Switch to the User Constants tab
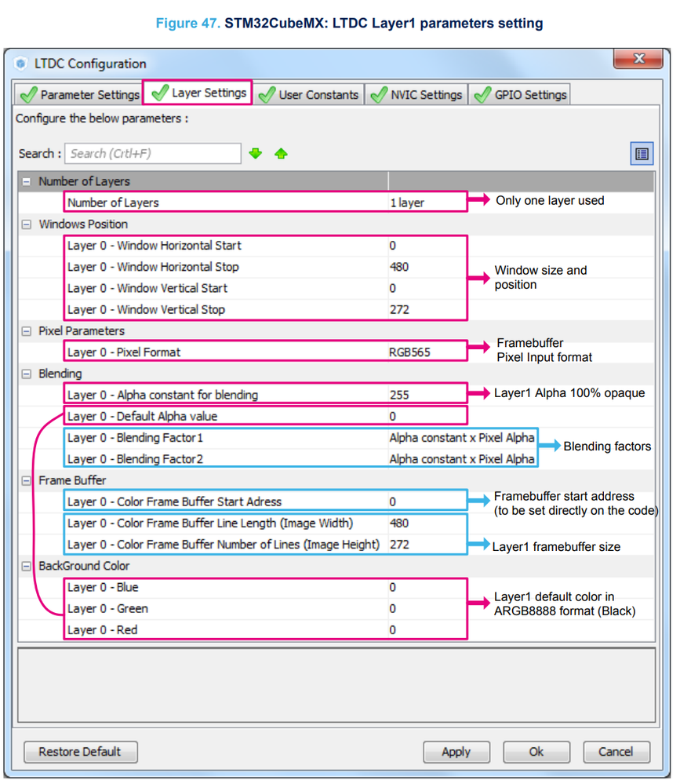Screen dimensions: 680x784 click(x=309, y=94)
